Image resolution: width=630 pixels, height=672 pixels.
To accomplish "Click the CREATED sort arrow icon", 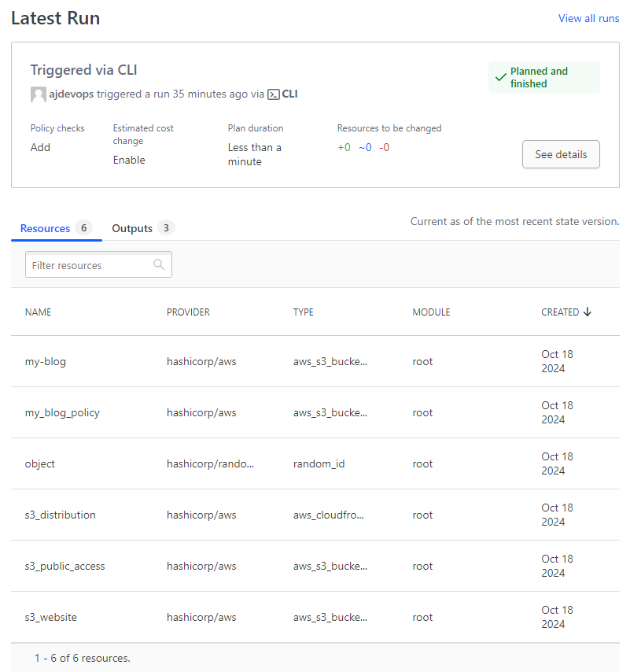I will (588, 312).
